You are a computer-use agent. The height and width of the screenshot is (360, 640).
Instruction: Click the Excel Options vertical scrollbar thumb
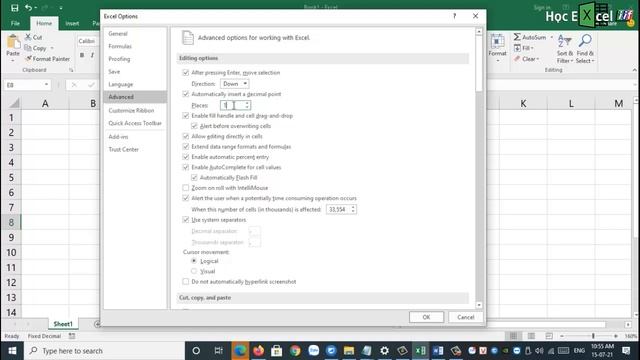[x=479, y=63]
